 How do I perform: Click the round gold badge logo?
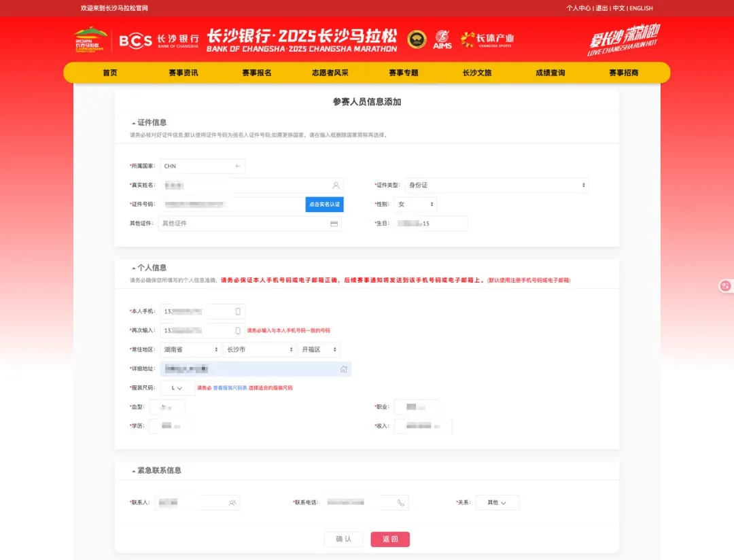[417, 40]
